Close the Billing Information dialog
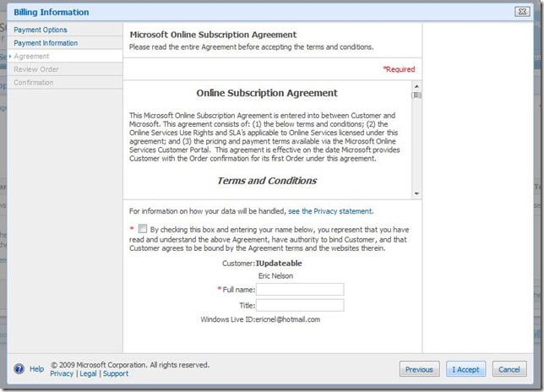The height and width of the screenshot is (392, 544). [522, 12]
